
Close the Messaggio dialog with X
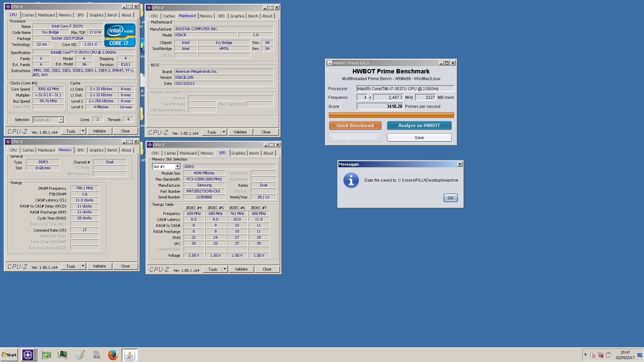point(460,164)
